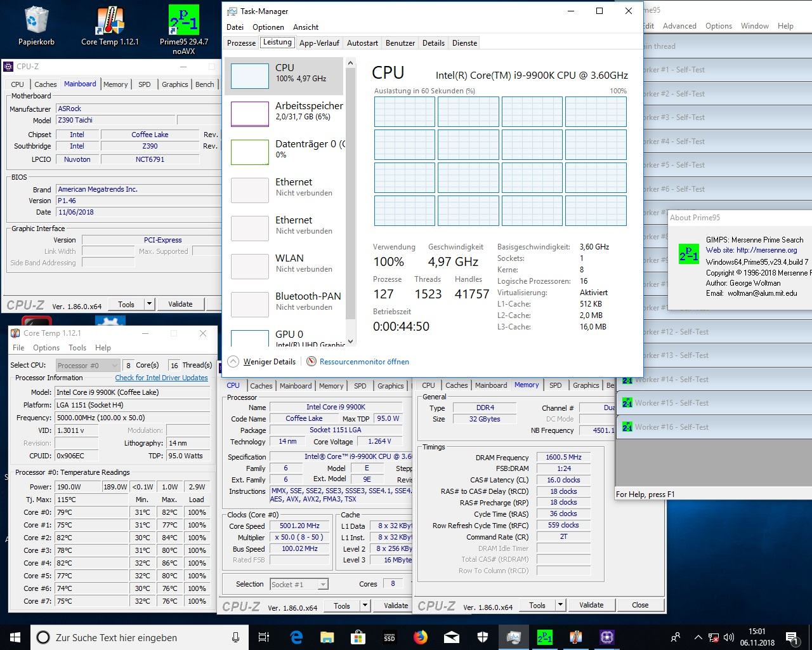The image size is (812, 650).
Task: Click the taskbar search box
Action: click(140, 637)
